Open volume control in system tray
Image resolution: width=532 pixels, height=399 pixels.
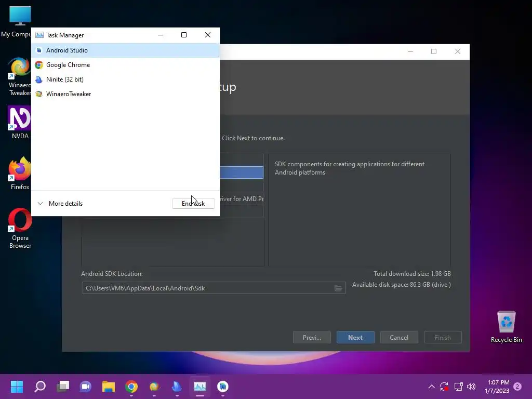click(471, 387)
